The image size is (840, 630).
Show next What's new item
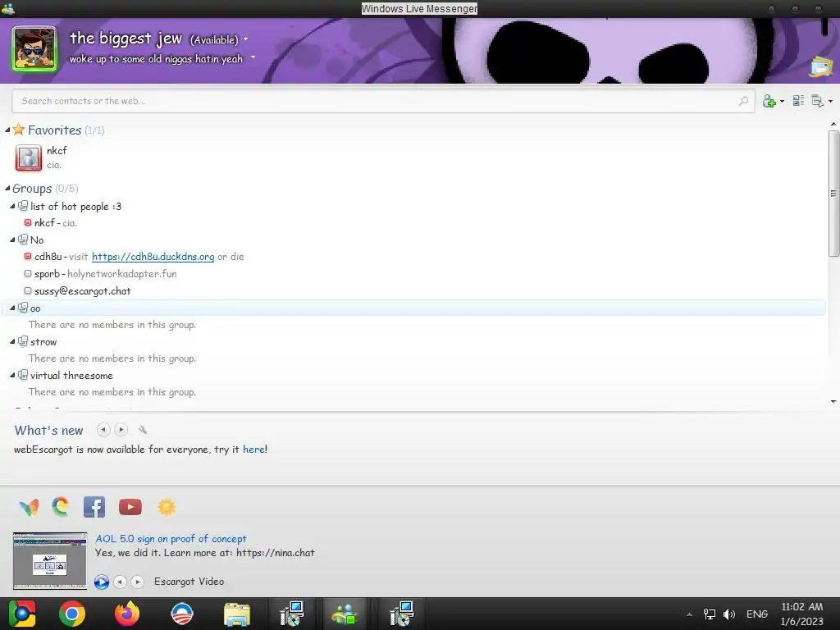point(121,430)
